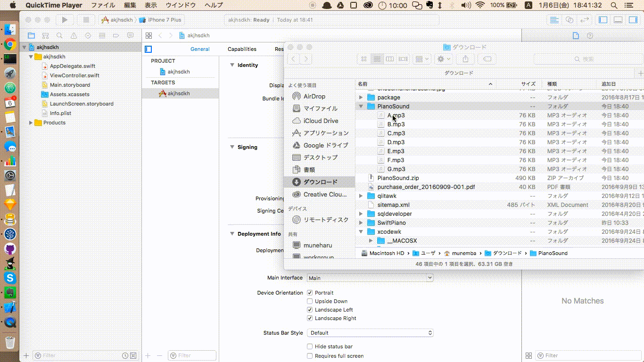Click Finder Edit Tags toolbar button

(x=487, y=59)
